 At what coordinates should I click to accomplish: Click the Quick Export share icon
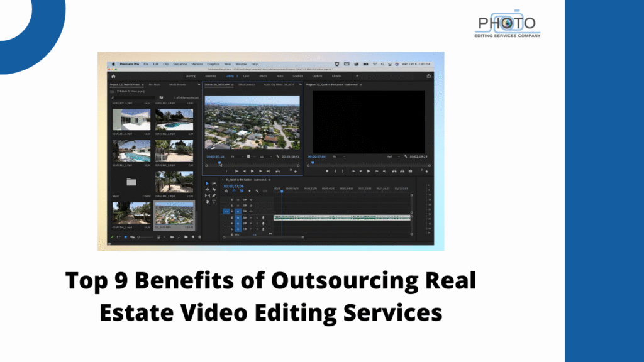tap(428, 76)
